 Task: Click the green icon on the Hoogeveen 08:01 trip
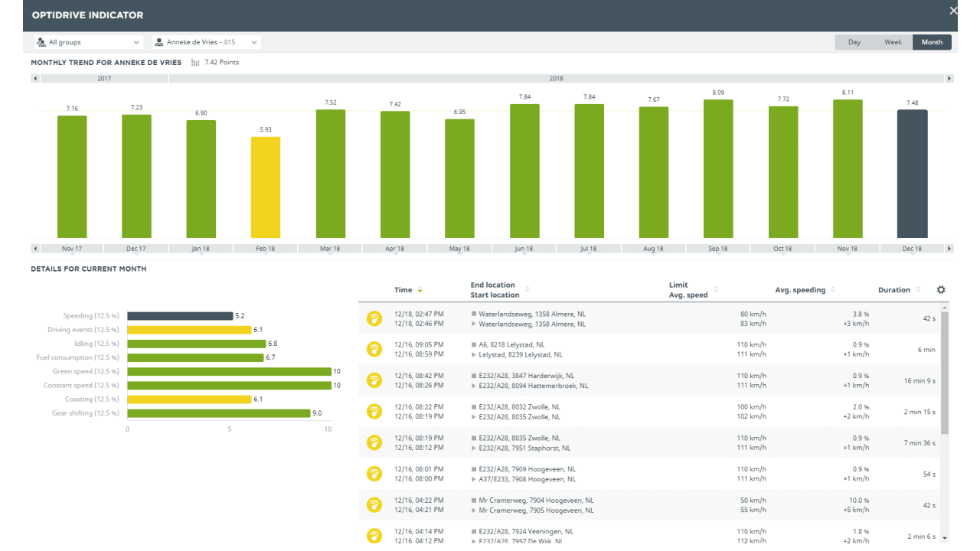374,474
